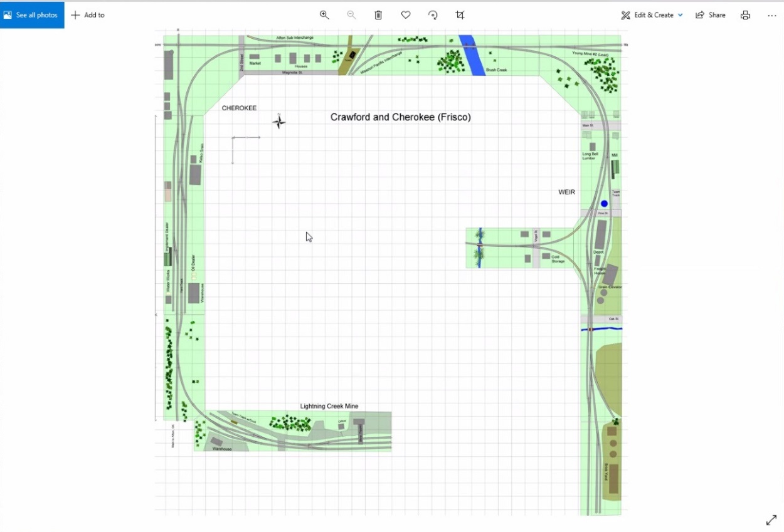Viewport: 784px width, 532px height.
Task: Mark photo as favorite with the heart icon
Action: pos(406,15)
